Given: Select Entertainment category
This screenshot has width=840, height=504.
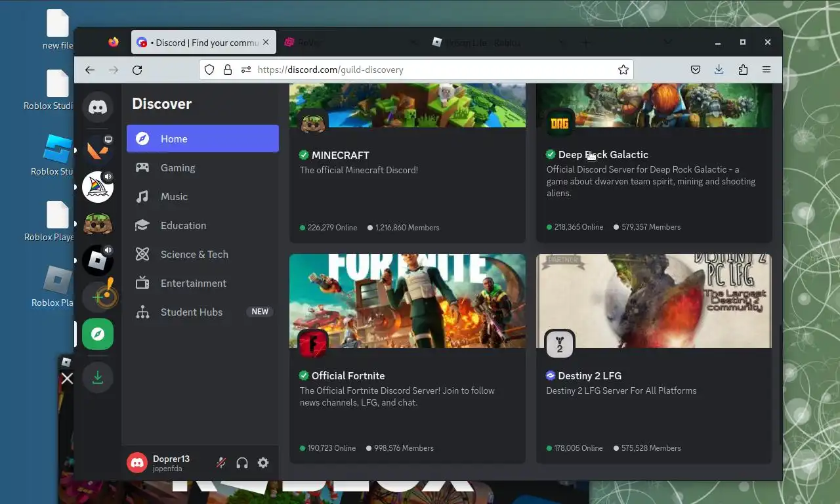Looking at the screenshot, I should 203,283.
